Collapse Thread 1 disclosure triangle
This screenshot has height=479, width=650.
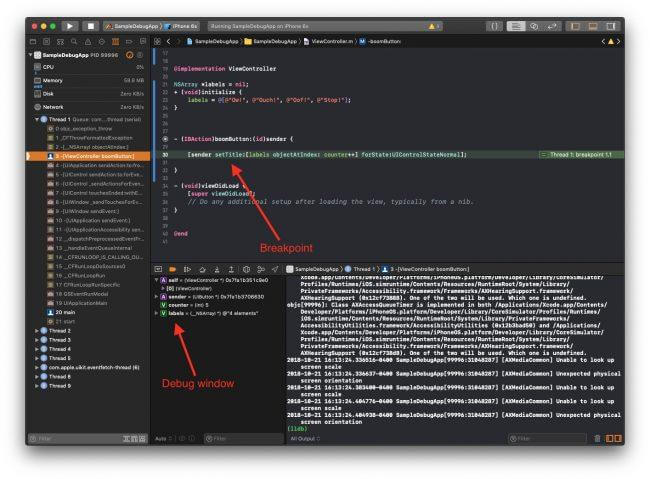click(x=37, y=119)
